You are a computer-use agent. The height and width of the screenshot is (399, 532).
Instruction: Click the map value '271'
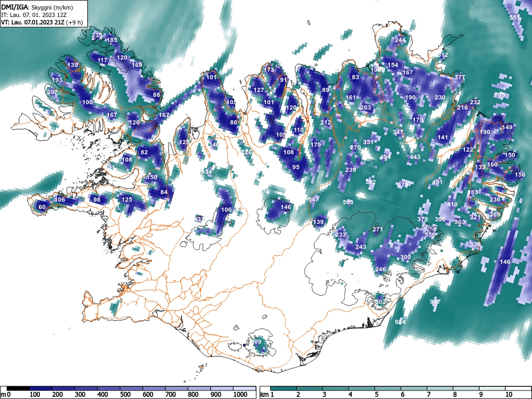[378, 229]
